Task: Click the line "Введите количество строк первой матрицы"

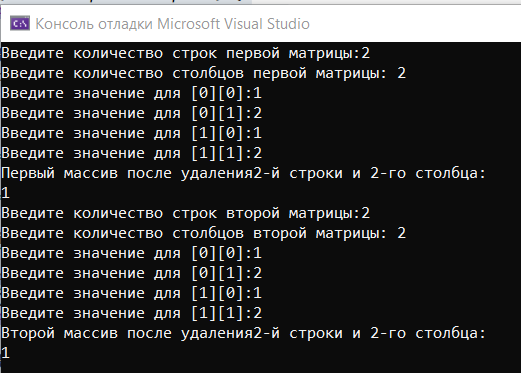Action: click(186, 53)
